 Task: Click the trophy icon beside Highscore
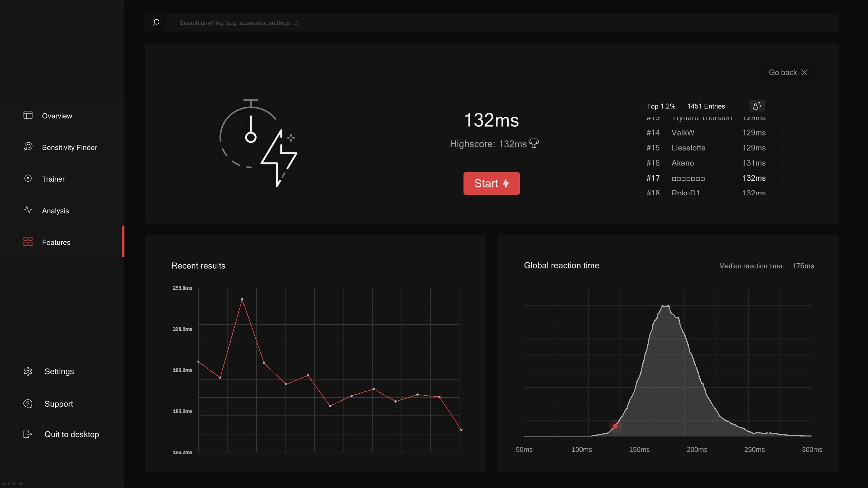534,144
